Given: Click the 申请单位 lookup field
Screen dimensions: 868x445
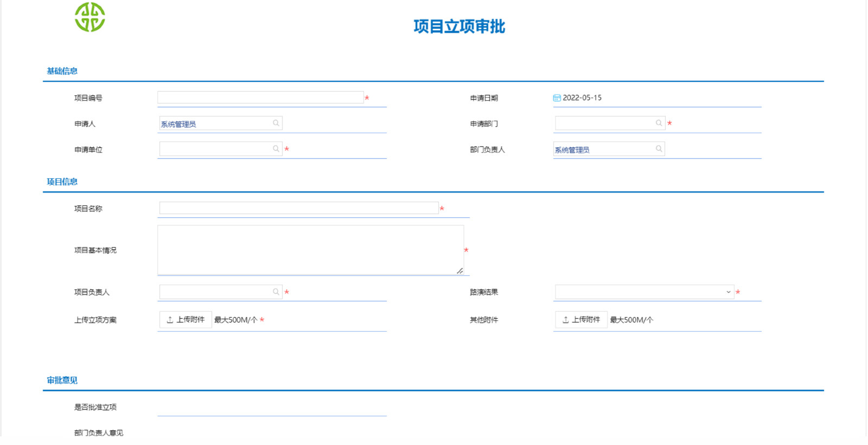Looking at the screenshot, I should point(221,149).
